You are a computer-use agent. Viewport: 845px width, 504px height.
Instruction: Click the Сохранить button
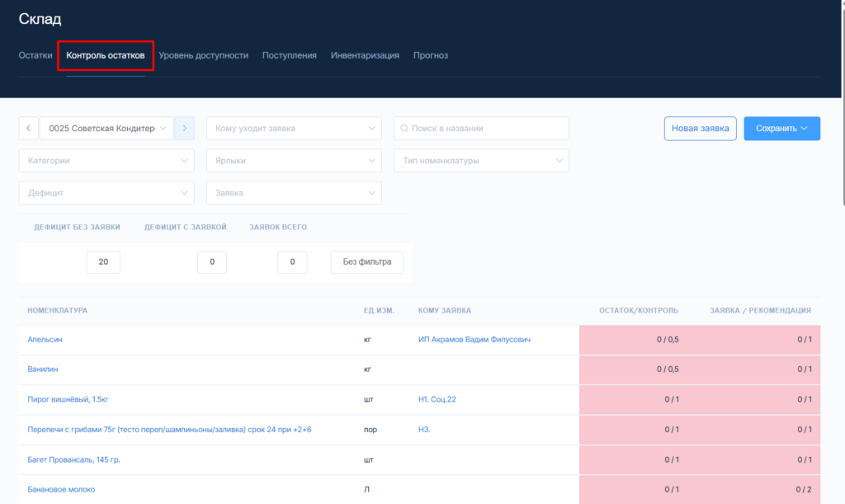tap(781, 129)
